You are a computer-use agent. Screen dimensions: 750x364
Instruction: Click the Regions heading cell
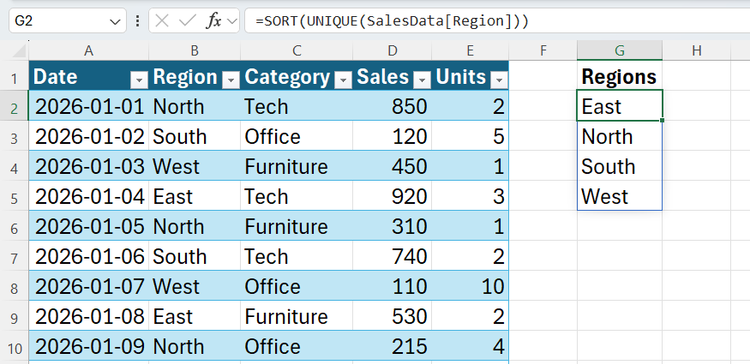pyautogui.click(x=620, y=76)
